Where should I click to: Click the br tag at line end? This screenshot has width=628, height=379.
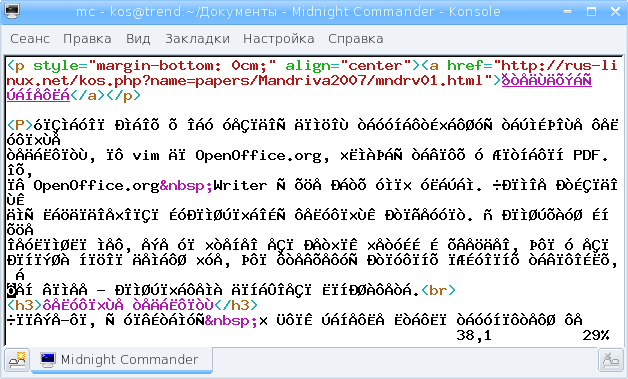tap(438, 290)
